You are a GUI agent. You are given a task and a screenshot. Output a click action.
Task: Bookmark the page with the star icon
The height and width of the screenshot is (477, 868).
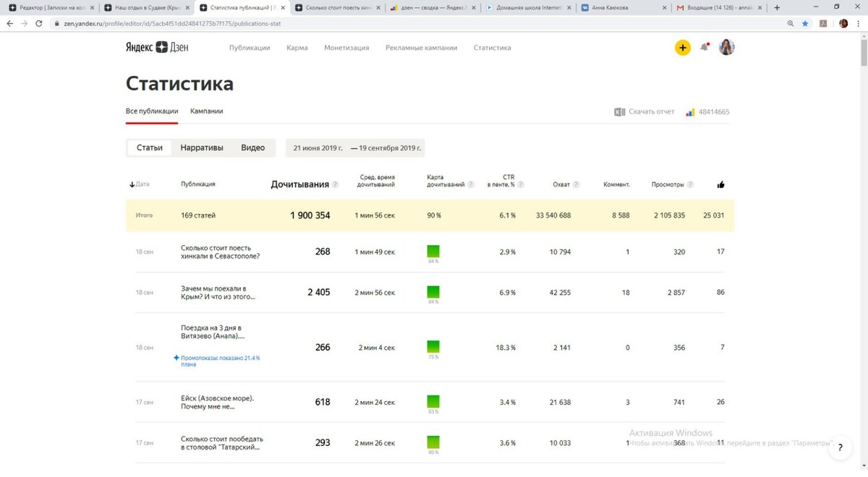(x=805, y=23)
